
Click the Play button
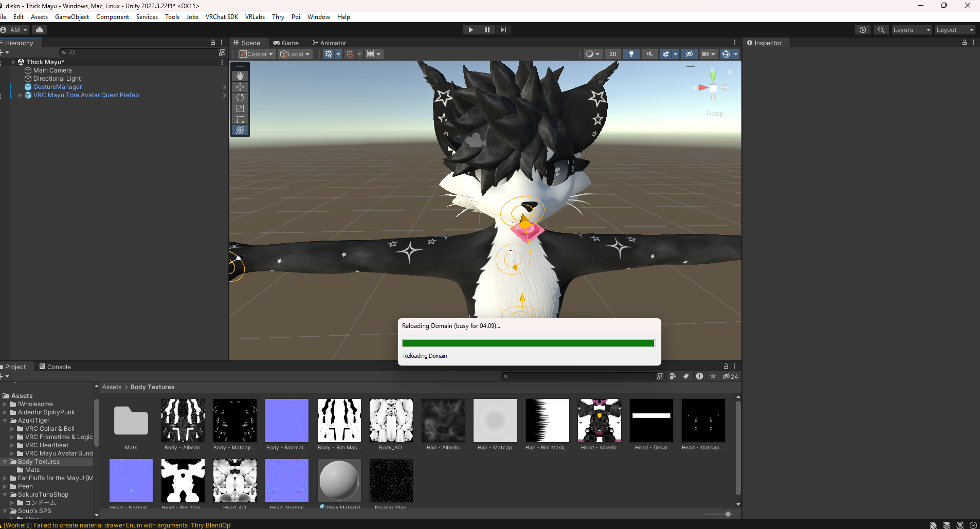pyautogui.click(x=470, y=30)
